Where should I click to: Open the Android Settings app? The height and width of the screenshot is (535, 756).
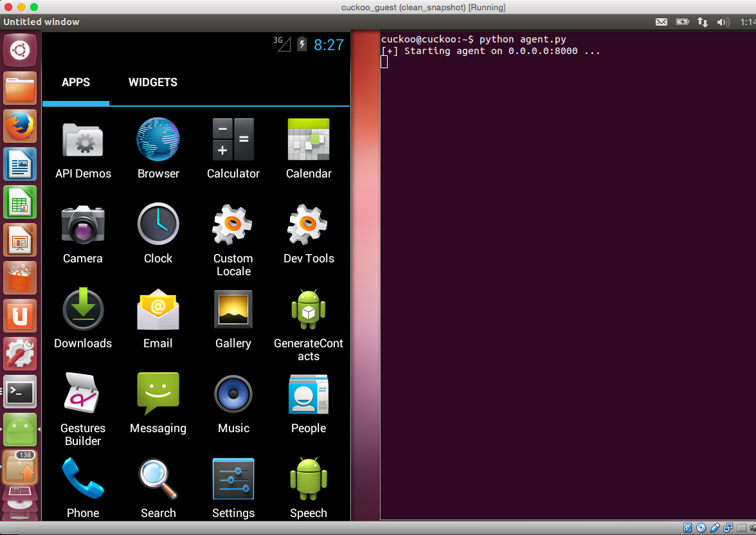click(233, 488)
